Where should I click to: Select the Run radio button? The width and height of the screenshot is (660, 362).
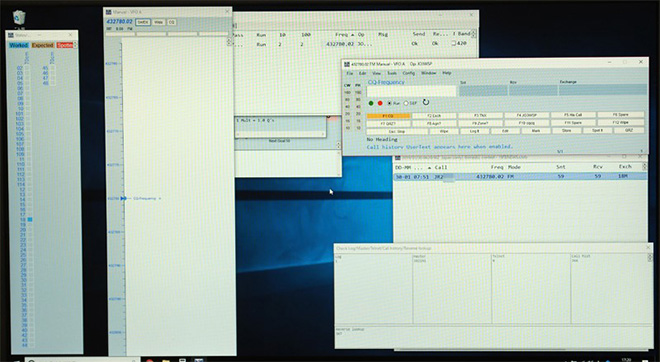[x=389, y=103]
